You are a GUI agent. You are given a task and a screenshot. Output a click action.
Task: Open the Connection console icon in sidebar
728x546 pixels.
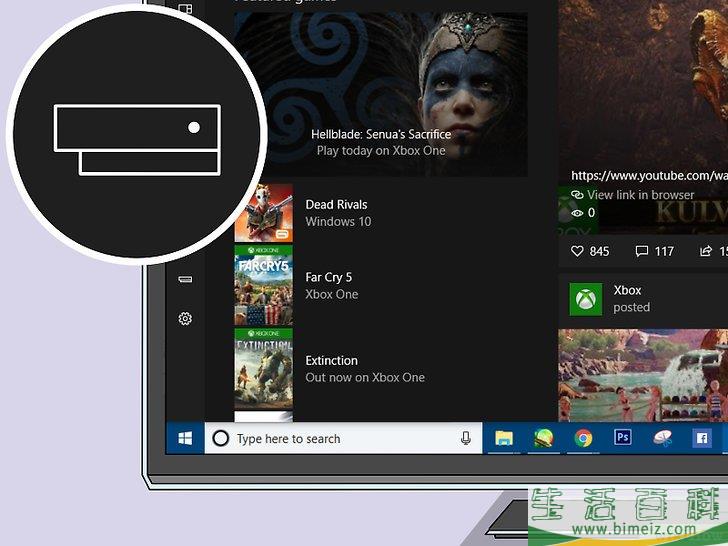pos(185,279)
